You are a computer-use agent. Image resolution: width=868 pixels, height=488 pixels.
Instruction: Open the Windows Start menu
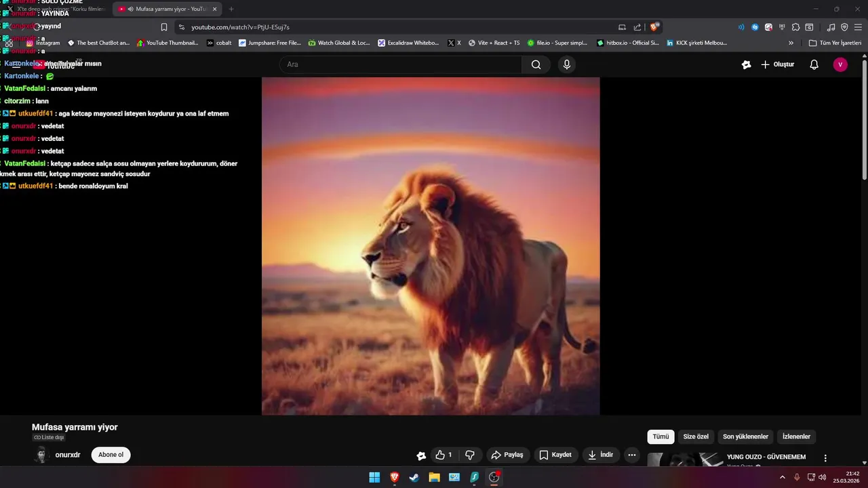pos(374,477)
